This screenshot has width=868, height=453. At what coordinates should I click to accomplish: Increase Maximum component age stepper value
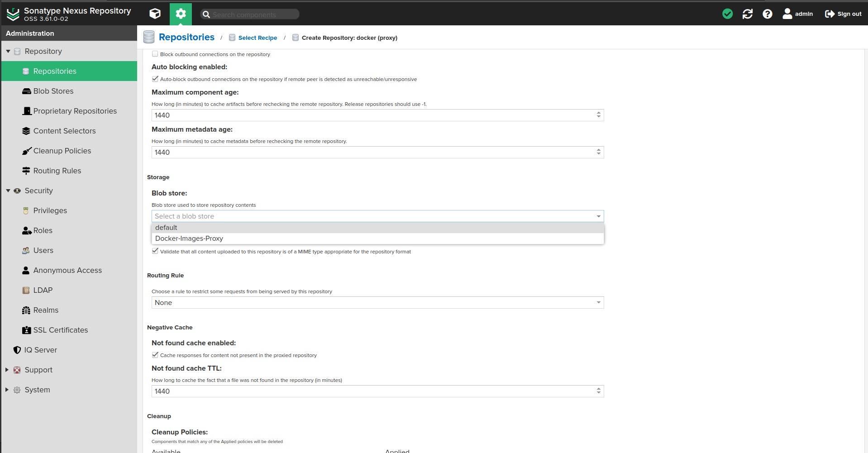pyautogui.click(x=598, y=113)
